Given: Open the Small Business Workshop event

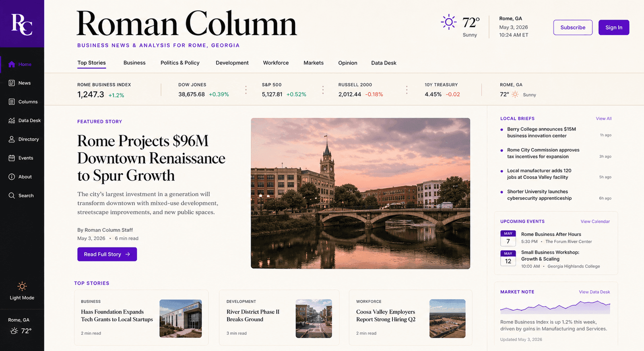Looking at the screenshot, I should [x=550, y=256].
